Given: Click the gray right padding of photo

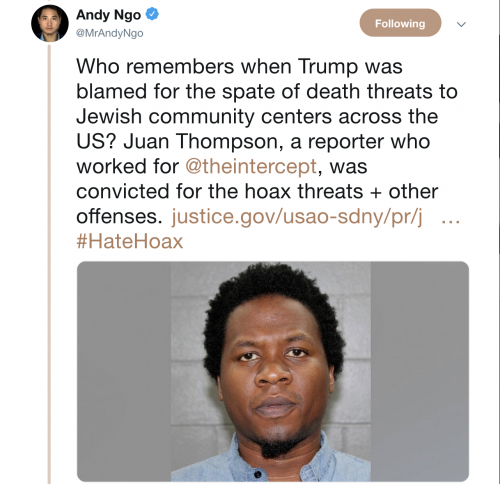Looking at the screenshot, I should [x=420, y=371].
